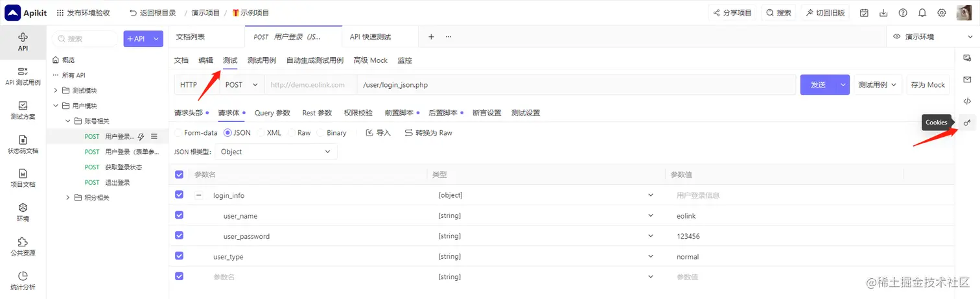
Task: Open the 请求头部 tab
Action: [x=189, y=113]
